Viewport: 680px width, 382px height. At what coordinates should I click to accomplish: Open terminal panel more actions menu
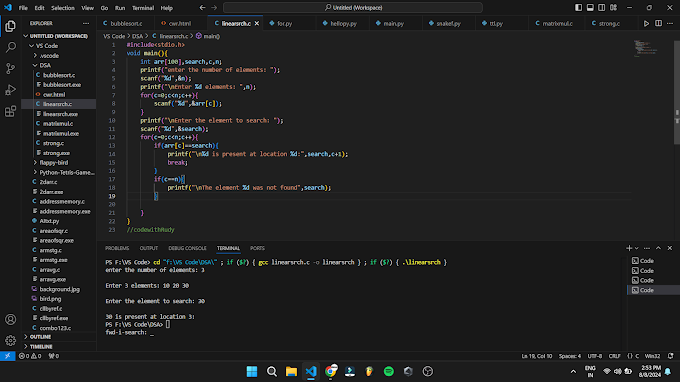pyautogui.click(x=647, y=248)
